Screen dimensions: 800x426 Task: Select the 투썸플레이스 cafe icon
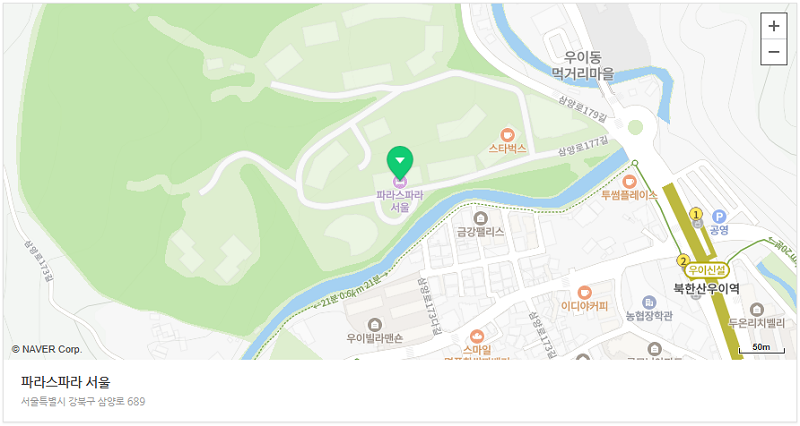coord(630,181)
